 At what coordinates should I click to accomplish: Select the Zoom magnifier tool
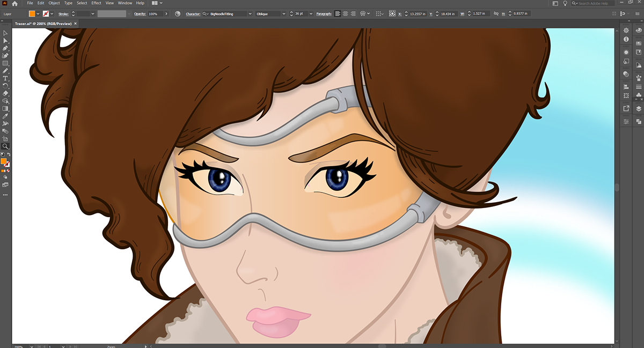[x=5, y=146]
